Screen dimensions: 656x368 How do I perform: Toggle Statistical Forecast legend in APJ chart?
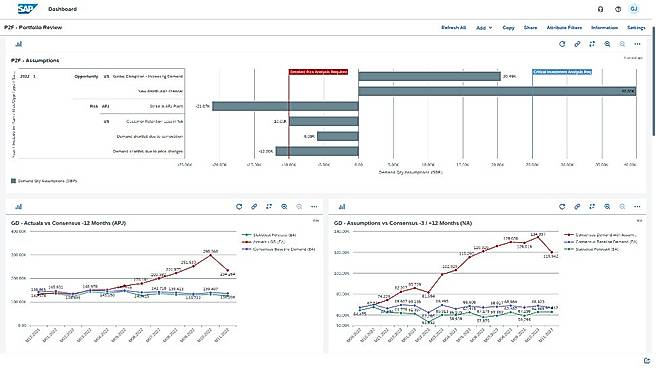pyautogui.click(x=269, y=235)
